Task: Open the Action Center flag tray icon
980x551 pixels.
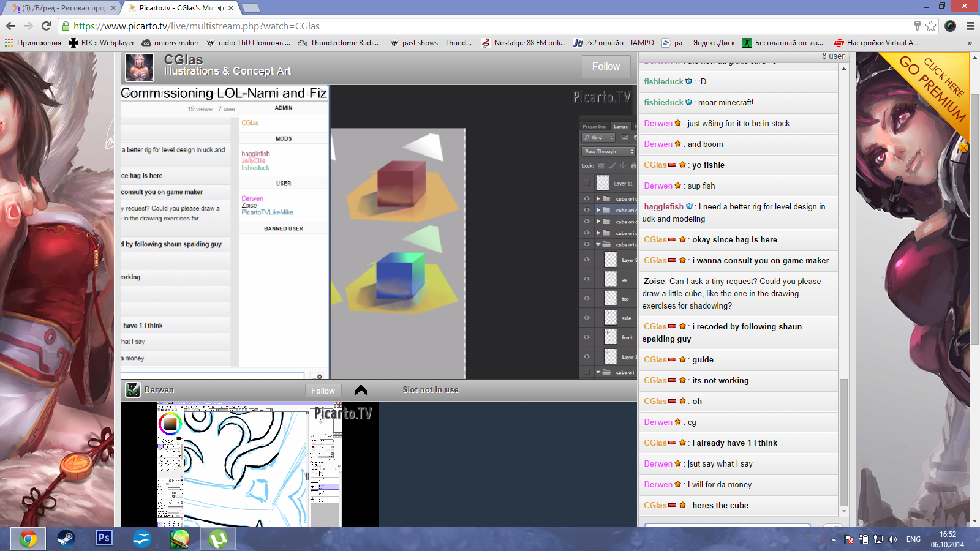Action: tap(849, 539)
